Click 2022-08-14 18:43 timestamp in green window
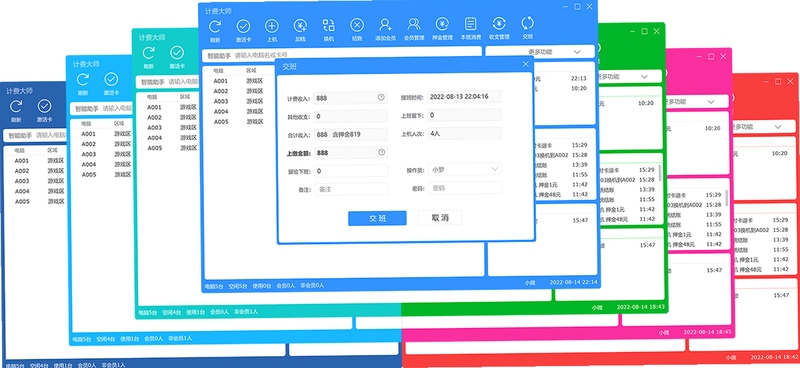This screenshot has height=368, width=800. [x=640, y=307]
